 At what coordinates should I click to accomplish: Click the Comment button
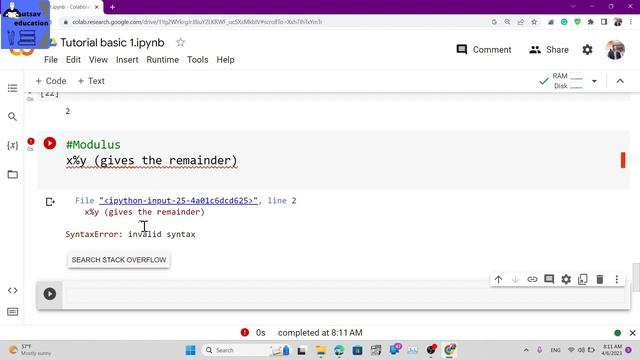click(484, 50)
